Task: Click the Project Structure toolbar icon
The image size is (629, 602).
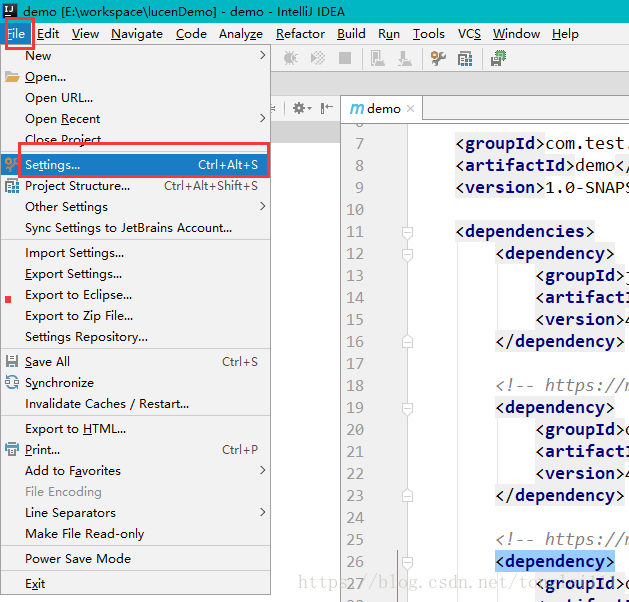Action: (465, 59)
